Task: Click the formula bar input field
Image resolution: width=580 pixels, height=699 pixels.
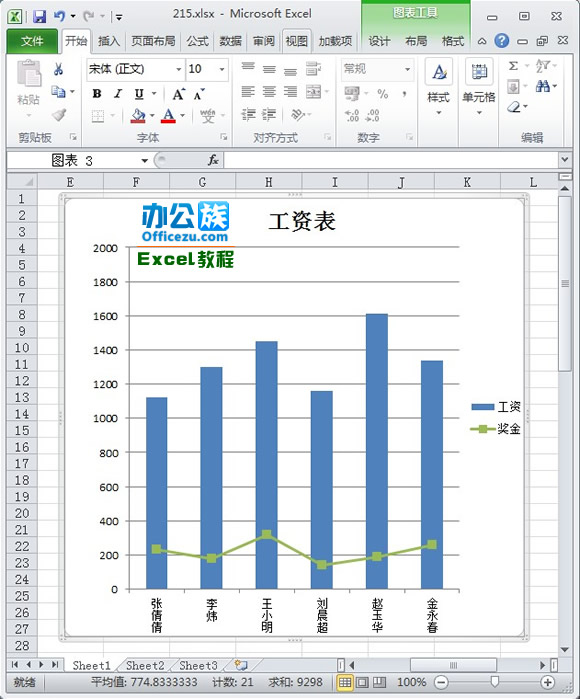Action: [391, 160]
